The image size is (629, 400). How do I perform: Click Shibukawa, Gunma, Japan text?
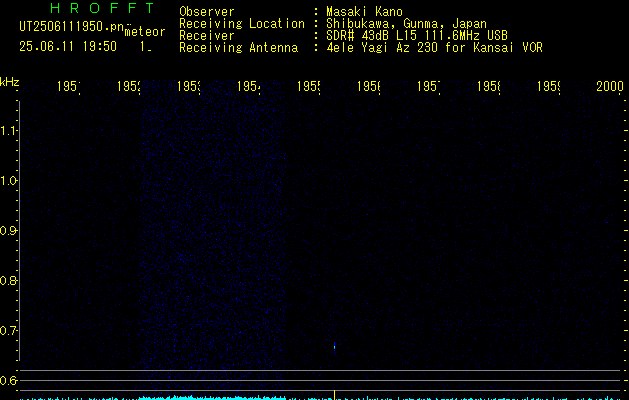click(406, 24)
